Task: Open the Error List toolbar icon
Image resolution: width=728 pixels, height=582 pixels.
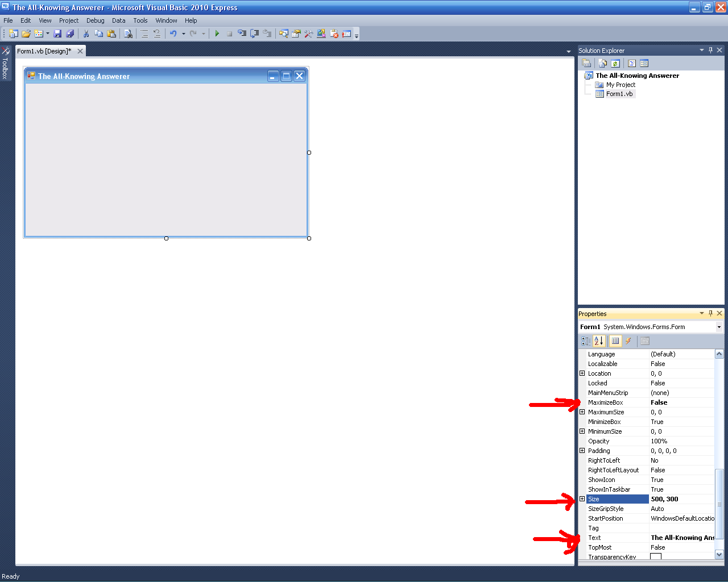Action: click(334, 34)
